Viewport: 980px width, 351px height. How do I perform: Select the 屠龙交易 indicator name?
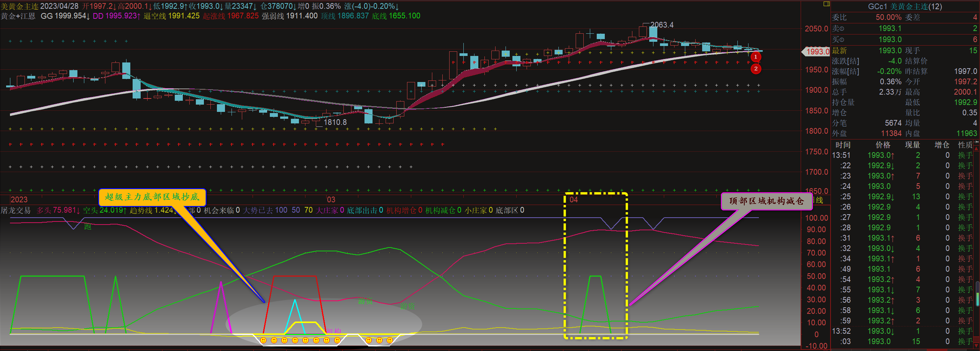16,210
